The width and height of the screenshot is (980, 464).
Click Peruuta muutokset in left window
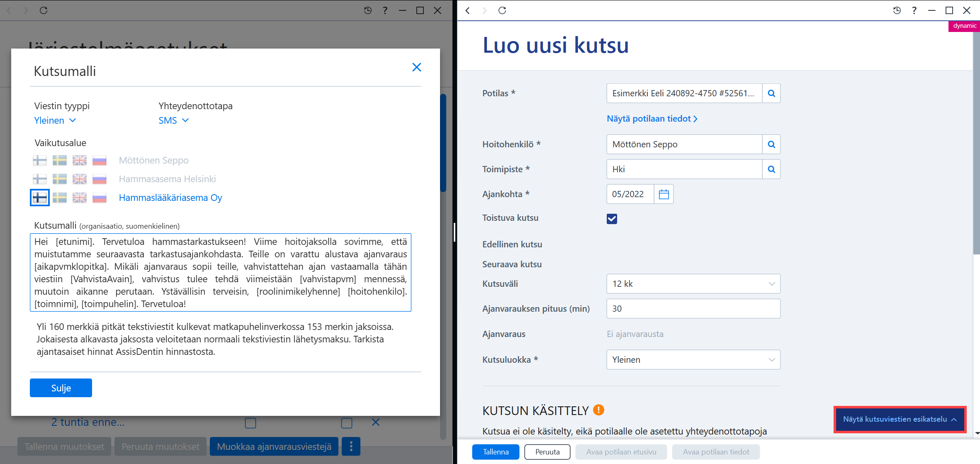click(x=160, y=447)
